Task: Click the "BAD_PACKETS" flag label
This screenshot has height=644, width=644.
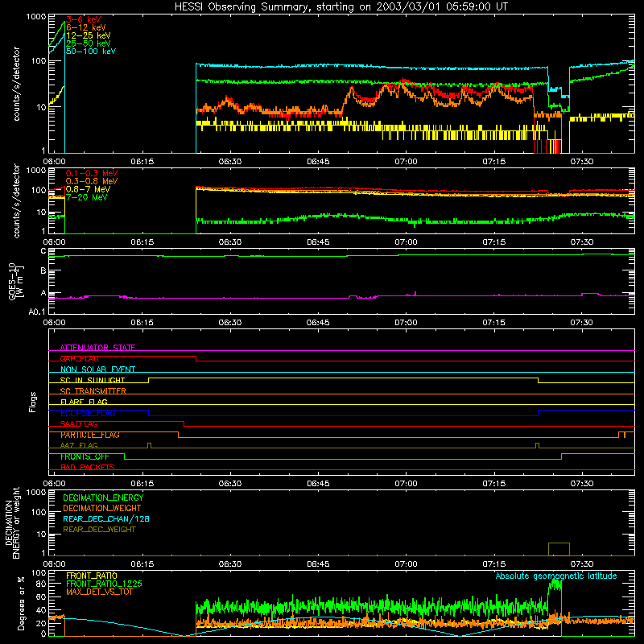Action: 88,468
